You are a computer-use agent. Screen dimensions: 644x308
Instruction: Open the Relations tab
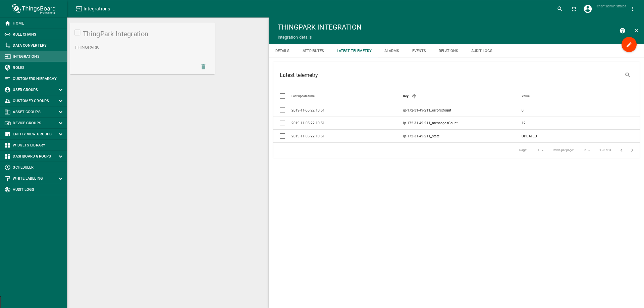(x=448, y=51)
